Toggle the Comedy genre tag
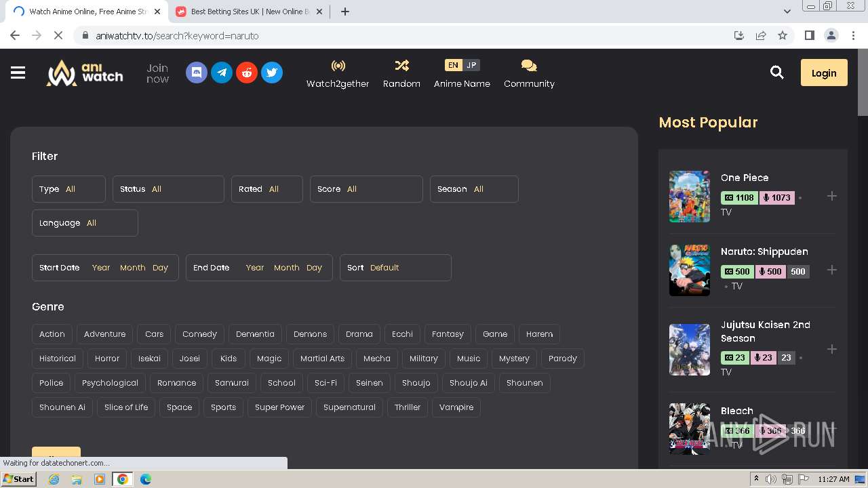Screen dimensions: 868x488 click(199, 334)
